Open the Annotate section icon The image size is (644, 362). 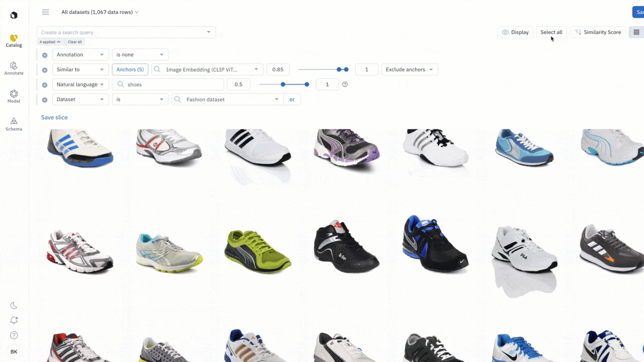pos(14,66)
